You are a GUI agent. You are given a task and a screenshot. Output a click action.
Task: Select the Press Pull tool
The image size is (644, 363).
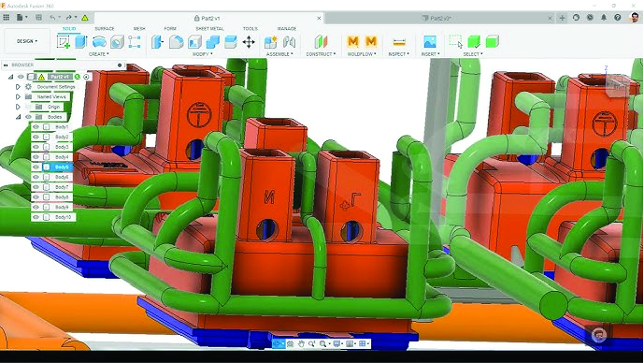(158, 42)
